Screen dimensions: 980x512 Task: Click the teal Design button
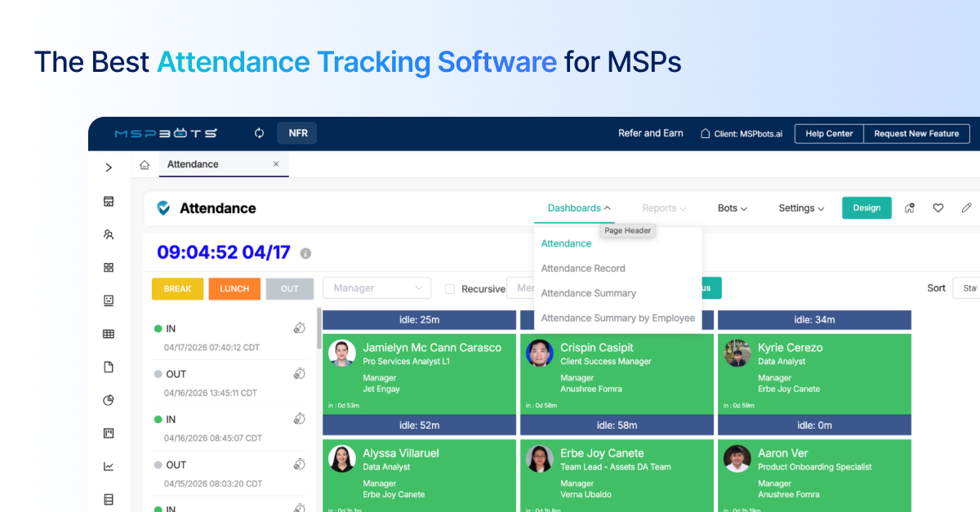click(866, 208)
